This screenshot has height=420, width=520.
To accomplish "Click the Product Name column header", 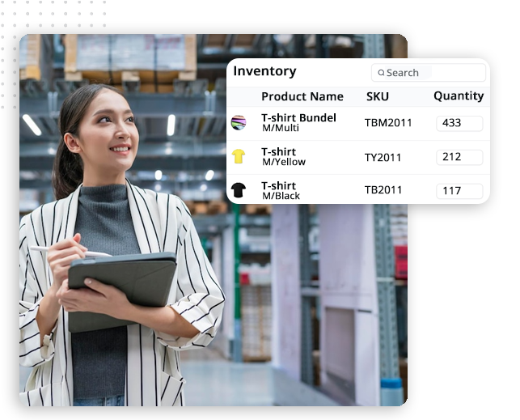I will 302,96.
